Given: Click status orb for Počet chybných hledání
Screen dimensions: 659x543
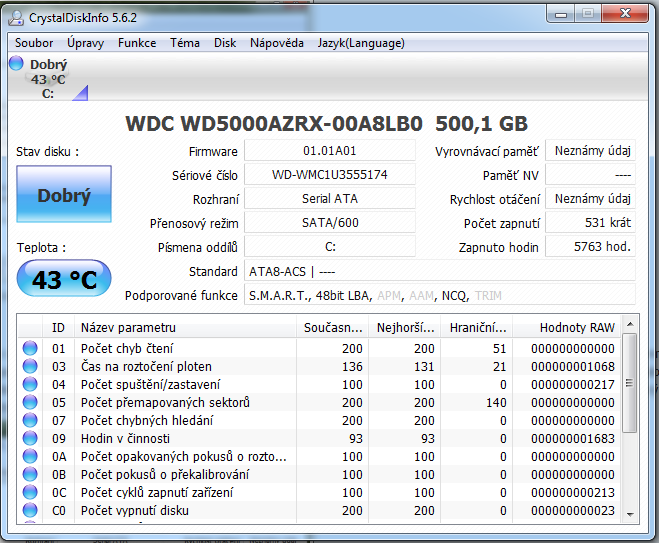Looking at the screenshot, I should 30,420.
